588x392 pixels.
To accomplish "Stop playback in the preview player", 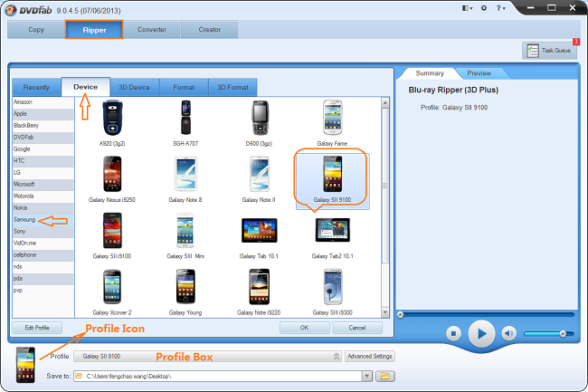I will click(x=453, y=333).
